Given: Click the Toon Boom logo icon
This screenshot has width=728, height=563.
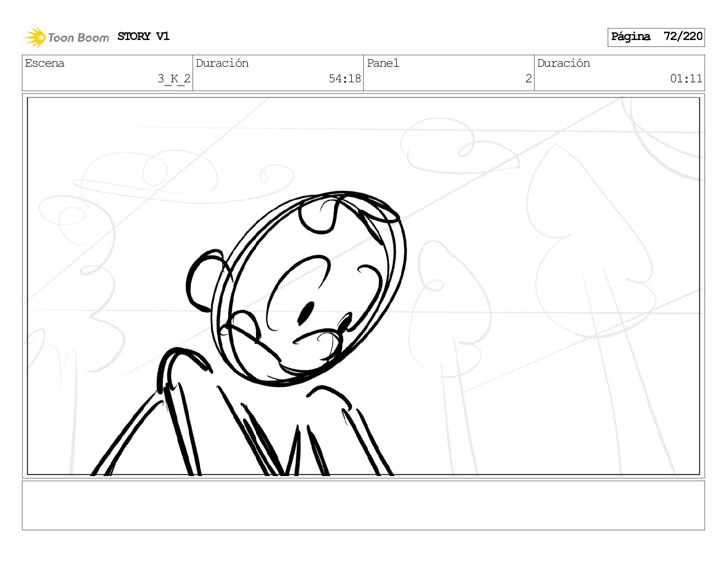Looking at the screenshot, I should point(35,37).
